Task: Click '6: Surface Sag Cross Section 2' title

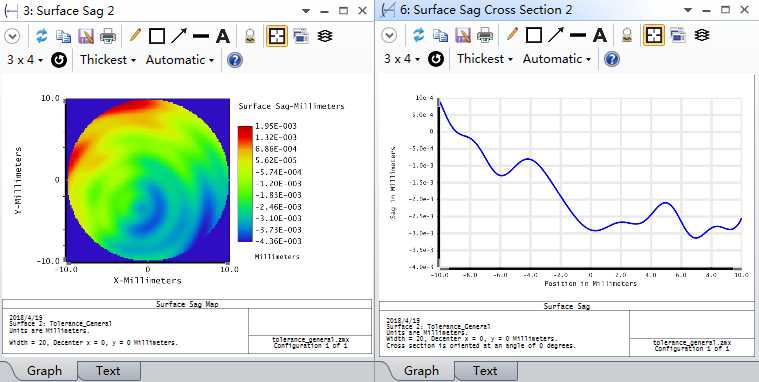Action: (486, 10)
